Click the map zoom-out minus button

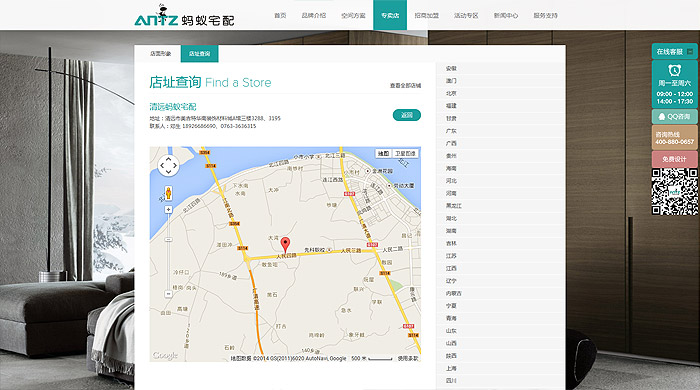168,294
